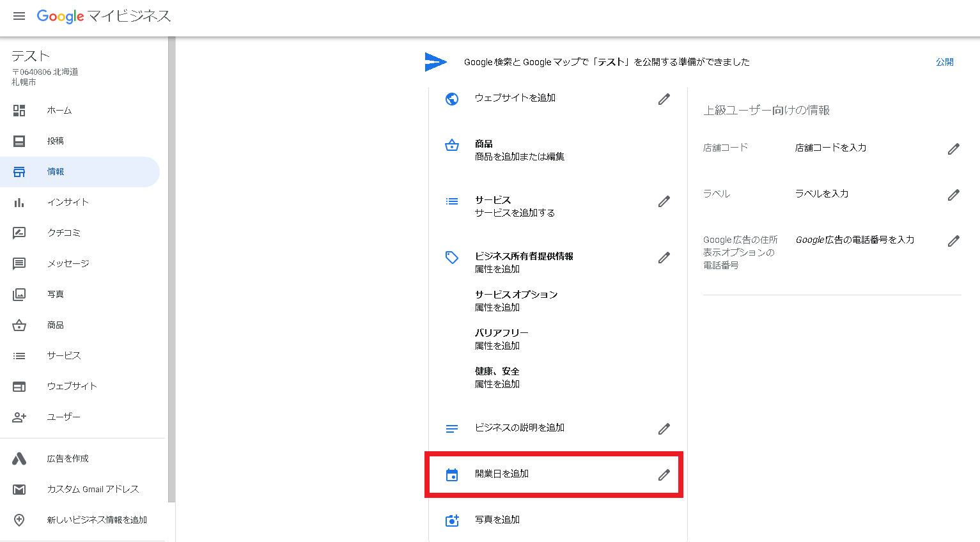Click Google広告の電話番号を入力 field
Viewport: 980px width, 542px height.
855,240
